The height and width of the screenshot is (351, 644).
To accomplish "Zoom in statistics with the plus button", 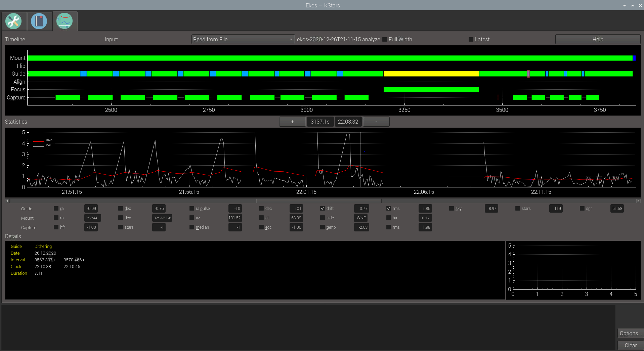I will [292, 122].
